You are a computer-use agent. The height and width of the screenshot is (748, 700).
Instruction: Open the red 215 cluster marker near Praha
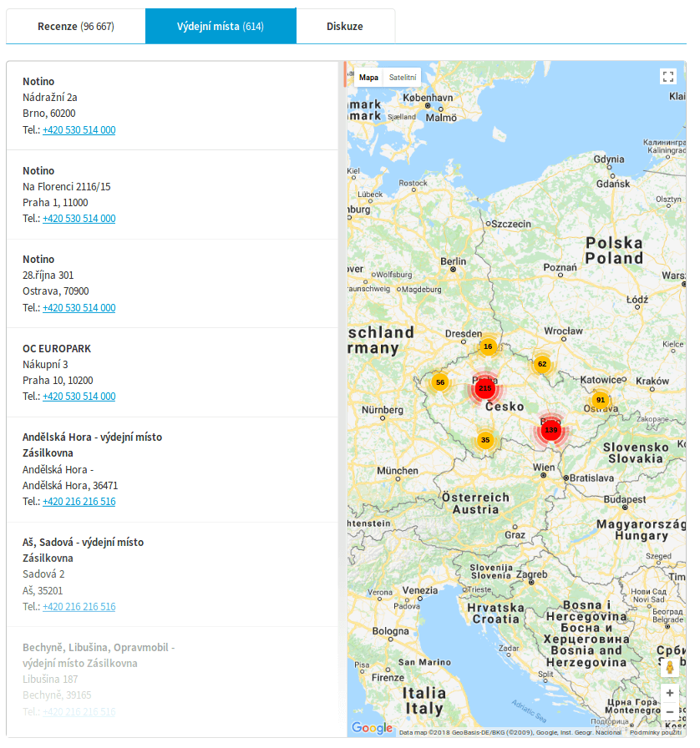(485, 388)
